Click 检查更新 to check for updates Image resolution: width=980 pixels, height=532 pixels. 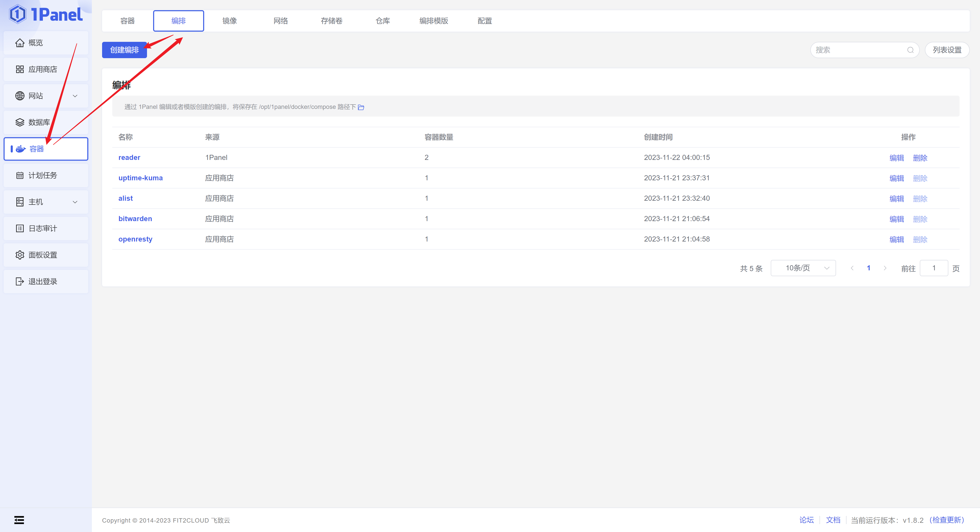pyautogui.click(x=947, y=520)
